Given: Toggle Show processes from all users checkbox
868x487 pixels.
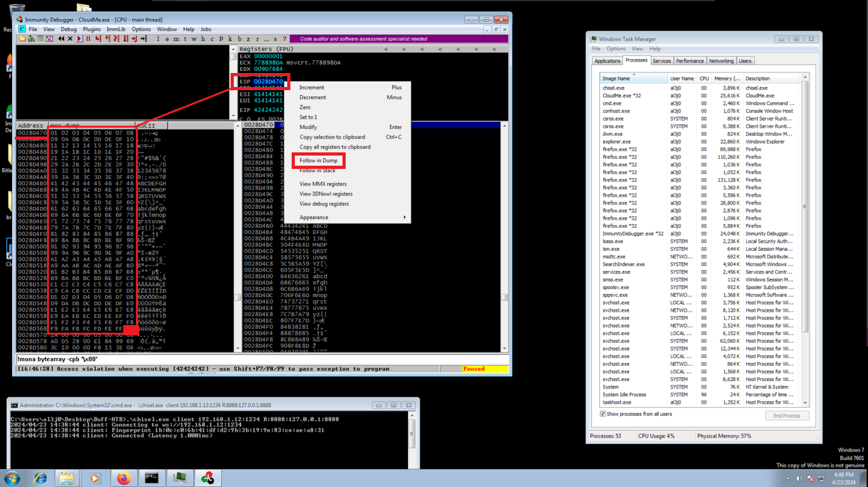Looking at the screenshot, I should click(x=603, y=414).
